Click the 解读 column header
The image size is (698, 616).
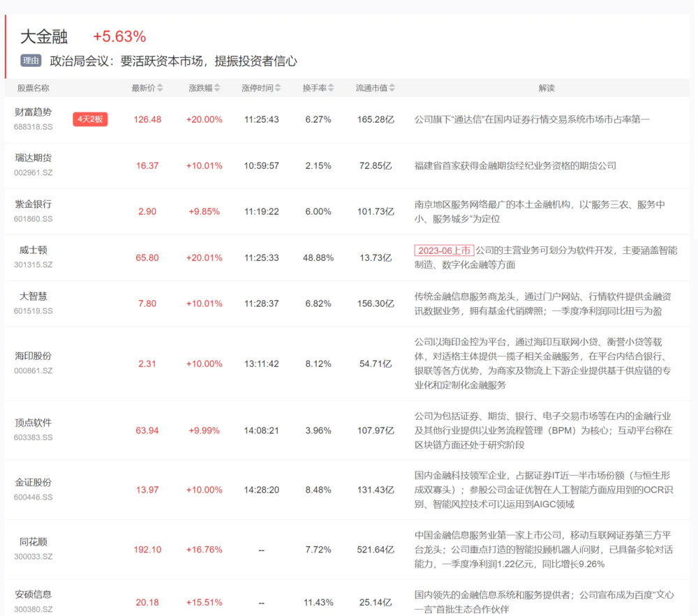click(547, 88)
